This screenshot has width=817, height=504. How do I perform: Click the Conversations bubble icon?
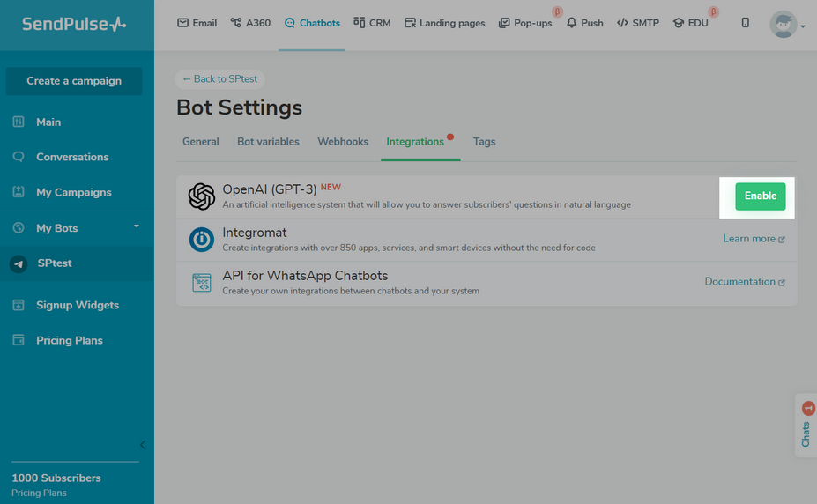[19, 157]
